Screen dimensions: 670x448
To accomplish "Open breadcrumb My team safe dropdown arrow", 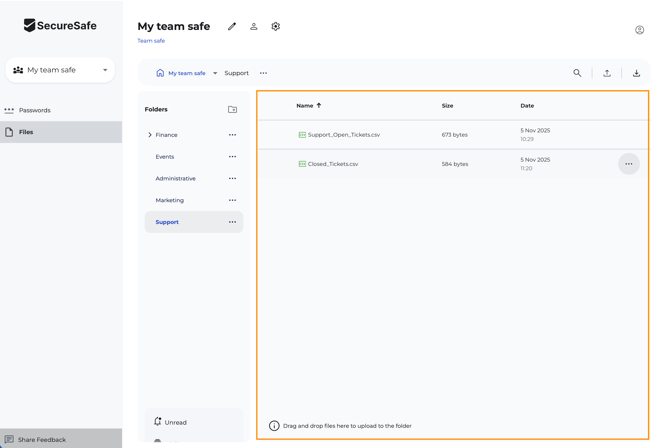I will 215,73.
